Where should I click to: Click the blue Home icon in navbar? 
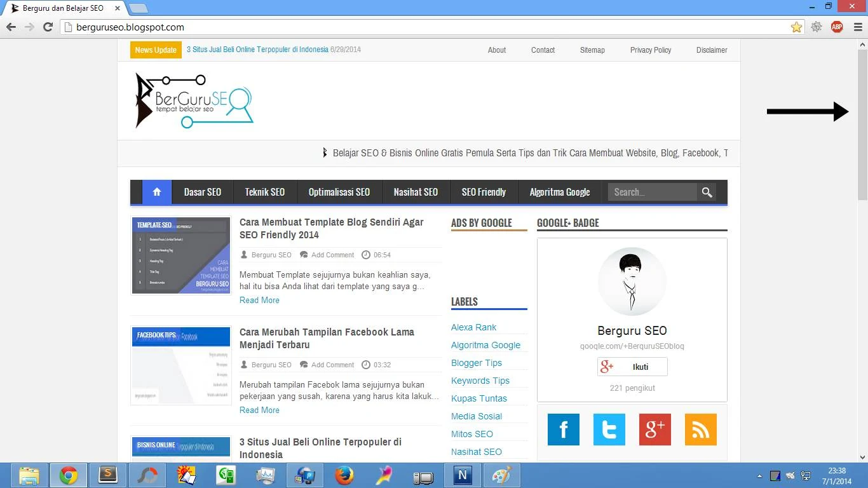157,192
